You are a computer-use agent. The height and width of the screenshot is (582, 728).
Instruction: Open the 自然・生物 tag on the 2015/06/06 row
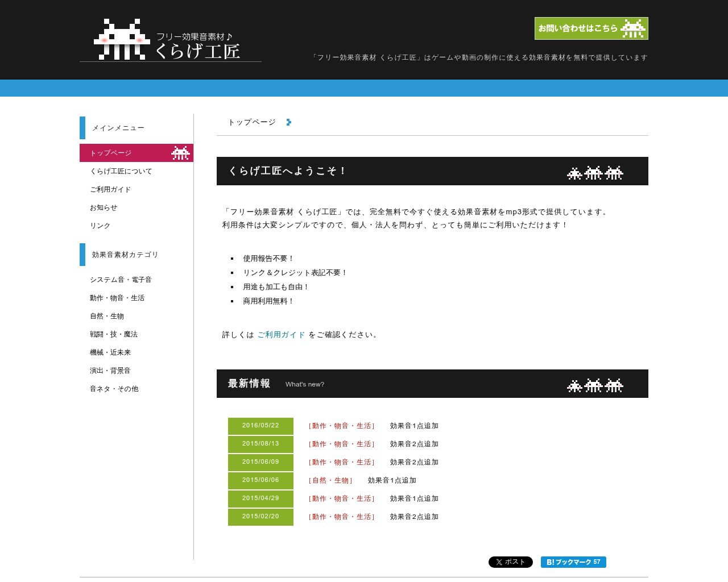click(x=331, y=480)
